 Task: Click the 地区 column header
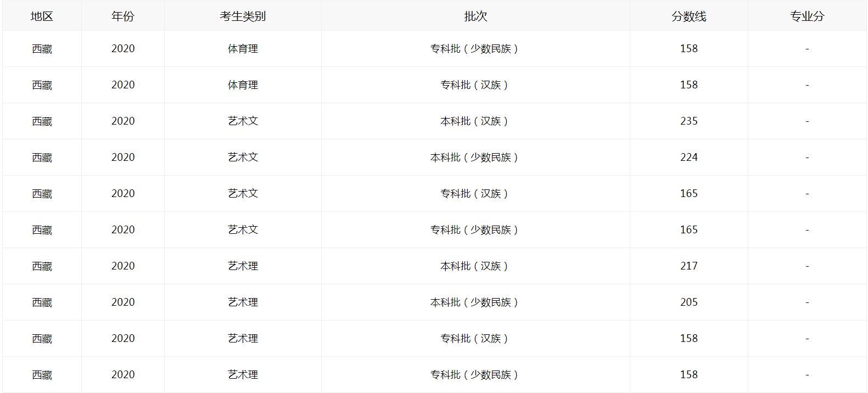pos(42,16)
